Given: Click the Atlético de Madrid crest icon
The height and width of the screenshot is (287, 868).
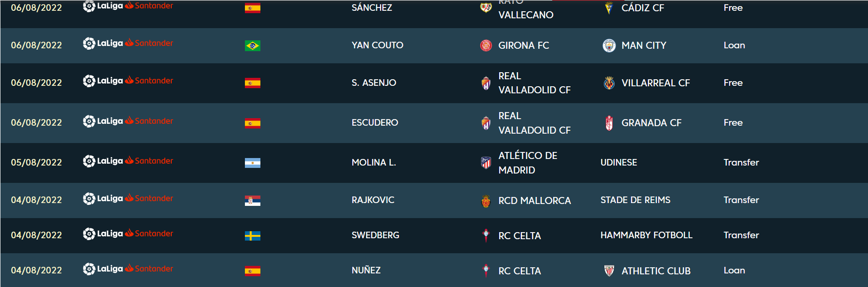Looking at the screenshot, I should 486,163.
